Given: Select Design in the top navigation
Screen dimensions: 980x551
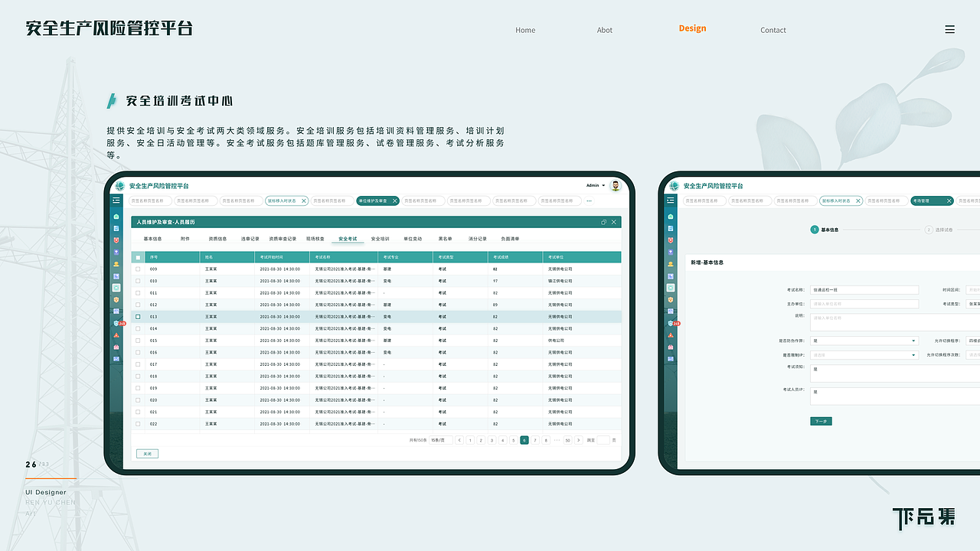Looking at the screenshot, I should click(692, 28).
